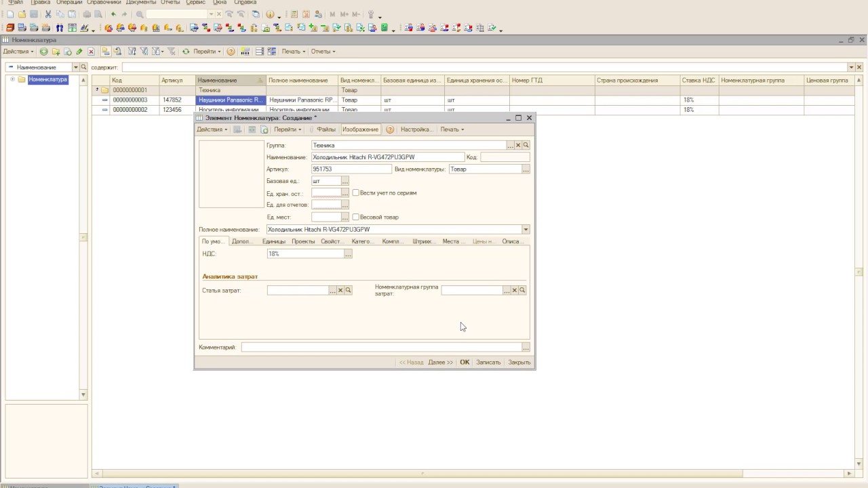868x488 pixels.
Task: Click the OK button
Action: click(x=465, y=363)
